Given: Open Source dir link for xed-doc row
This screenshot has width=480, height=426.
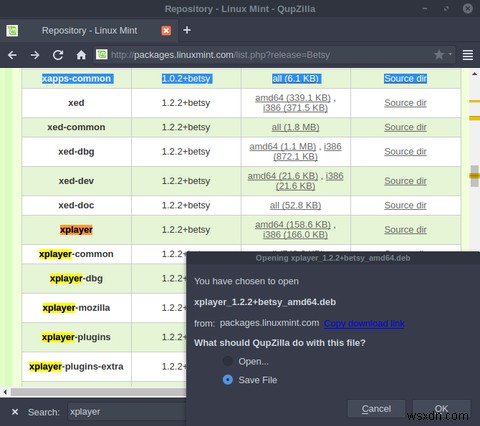Looking at the screenshot, I should 405,205.
